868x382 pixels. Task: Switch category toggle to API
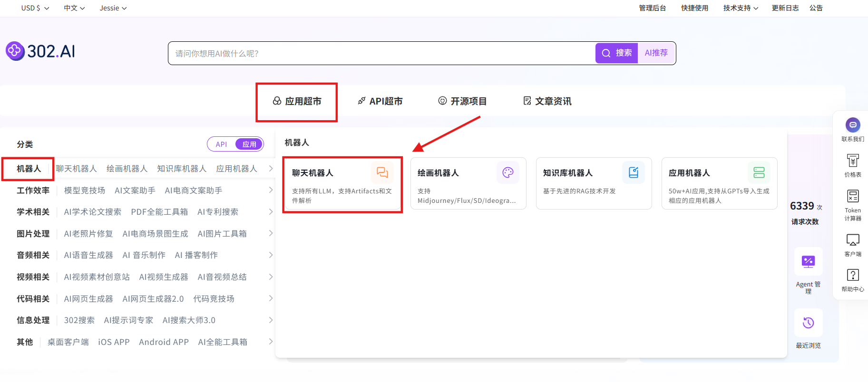click(222, 144)
